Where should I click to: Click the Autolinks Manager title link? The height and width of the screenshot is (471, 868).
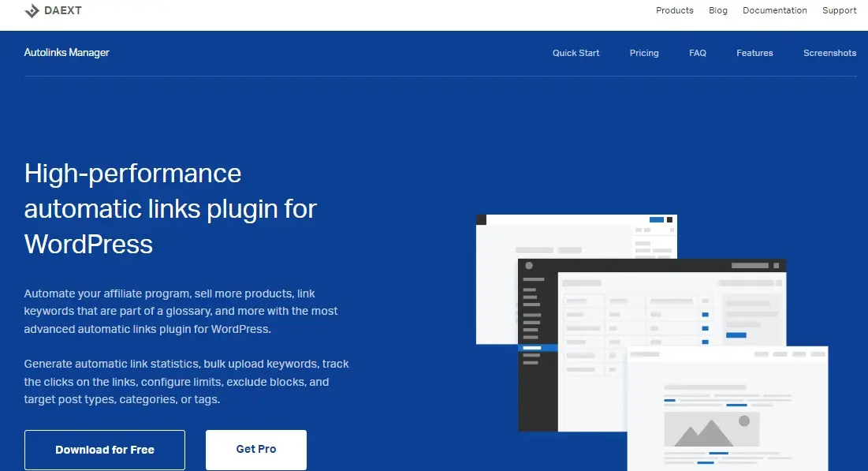point(66,53)
